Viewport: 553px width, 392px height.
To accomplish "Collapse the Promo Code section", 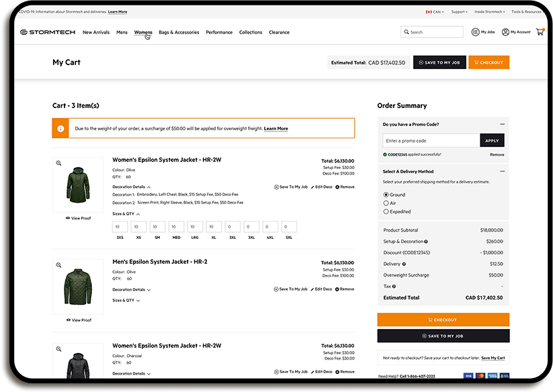I will (502, 124).
